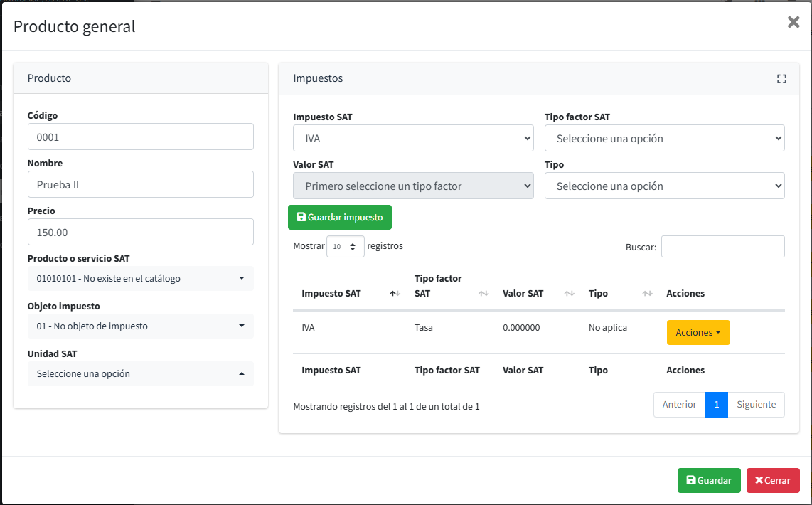The height and width of the screenshot is (505, 812).
Task: Expand the Impuestos panel to fullscreen
Action: [781, 79]
